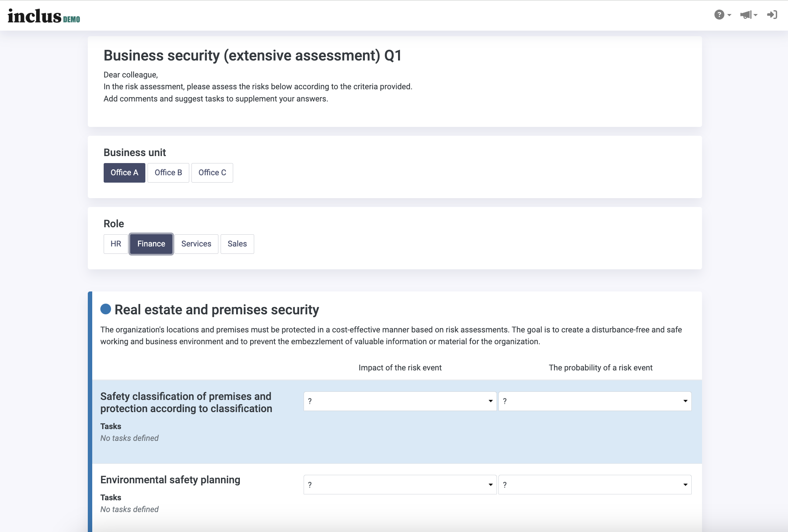
Task: Open the megaphone announcements menu
Action: tap(749, 15)
